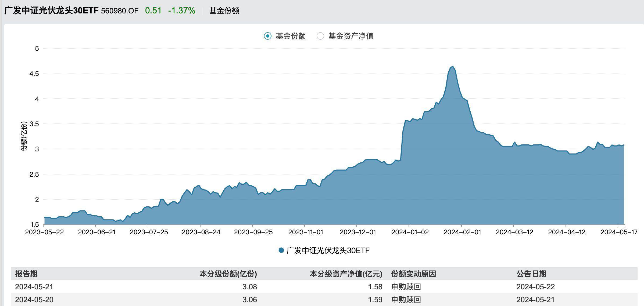This screenshot has width=644, height=306.
Task: Open the 基金份额 tab in the header
Action: point(224,11)
